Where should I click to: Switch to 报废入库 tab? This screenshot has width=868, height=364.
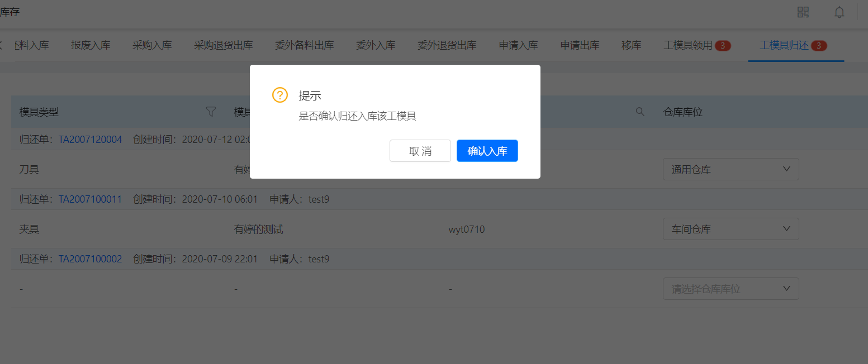[91, 46]
